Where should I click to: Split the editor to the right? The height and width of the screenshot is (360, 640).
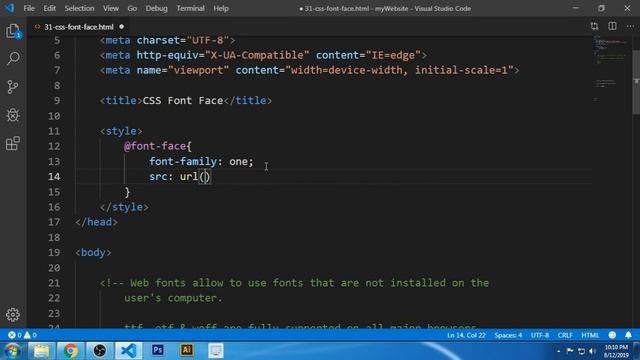[612, 27]
